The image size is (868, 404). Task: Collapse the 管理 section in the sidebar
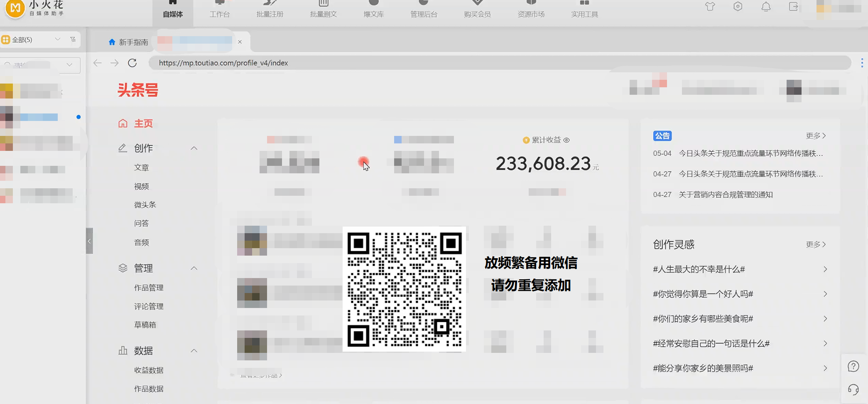[x=194, y=268]
